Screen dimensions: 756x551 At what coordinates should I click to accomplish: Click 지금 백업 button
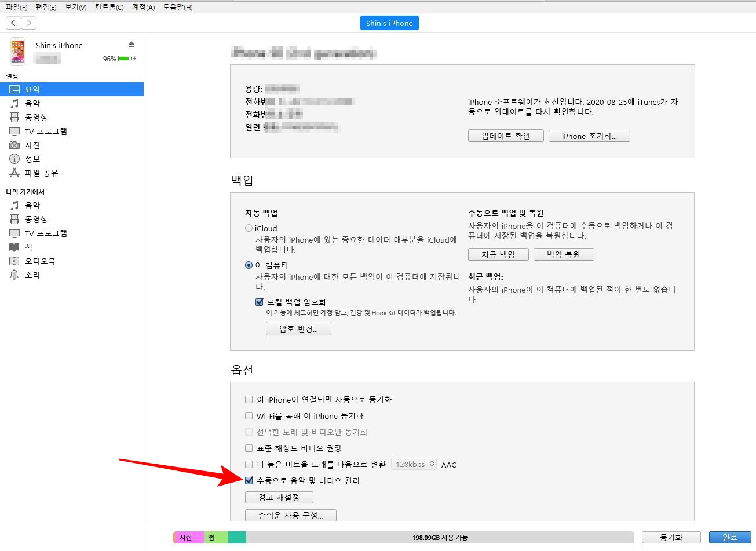(498, 254)
